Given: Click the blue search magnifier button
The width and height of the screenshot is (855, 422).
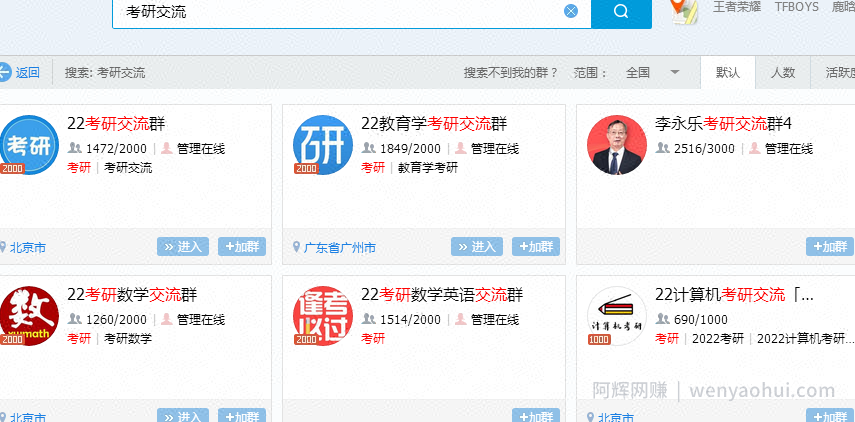Looking at the screenshot, I should [621, 11].
